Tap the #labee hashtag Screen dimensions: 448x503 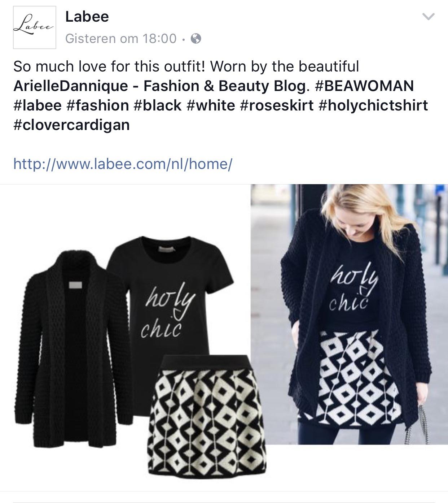[38, 105]
